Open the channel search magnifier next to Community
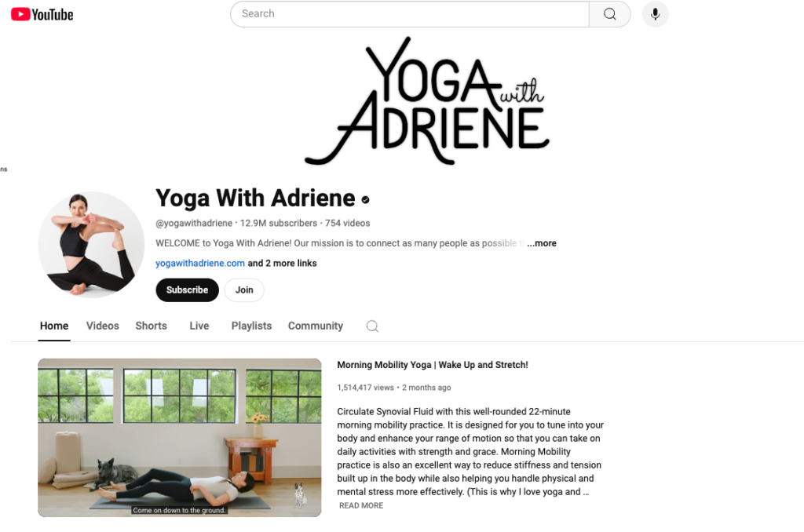The width and height of the screenshot is (804, 532). coord(372,326)
